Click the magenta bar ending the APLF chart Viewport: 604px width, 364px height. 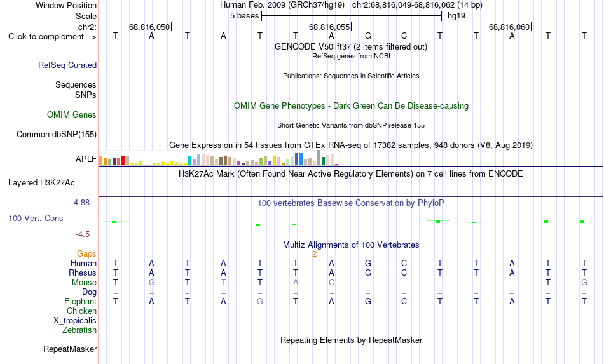point(337,165)
